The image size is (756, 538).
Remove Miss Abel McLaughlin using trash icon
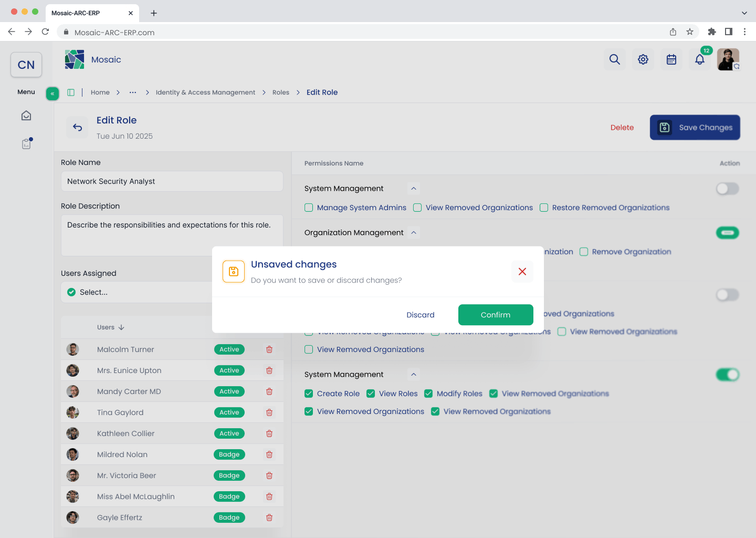point(269,496)
